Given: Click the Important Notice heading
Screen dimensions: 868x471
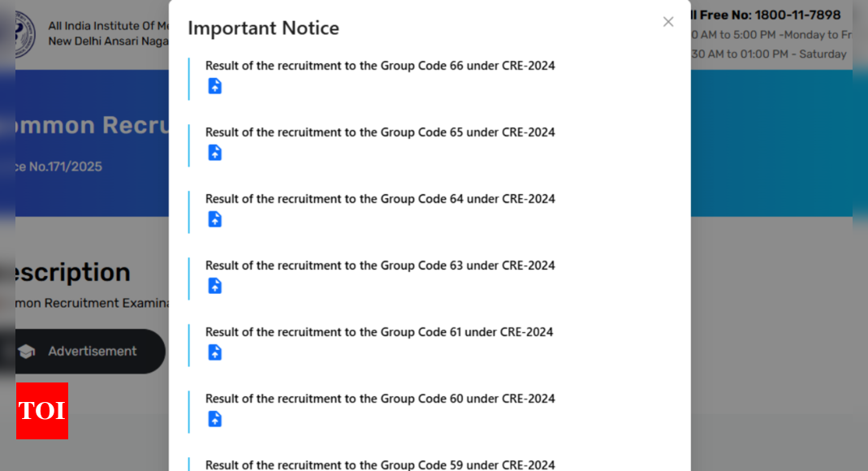Looking at the screenshot, I should [264, 28].
